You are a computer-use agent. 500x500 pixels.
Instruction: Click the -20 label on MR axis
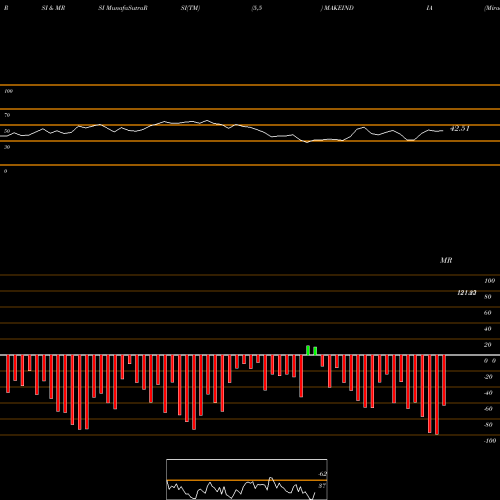coord(488,377)
